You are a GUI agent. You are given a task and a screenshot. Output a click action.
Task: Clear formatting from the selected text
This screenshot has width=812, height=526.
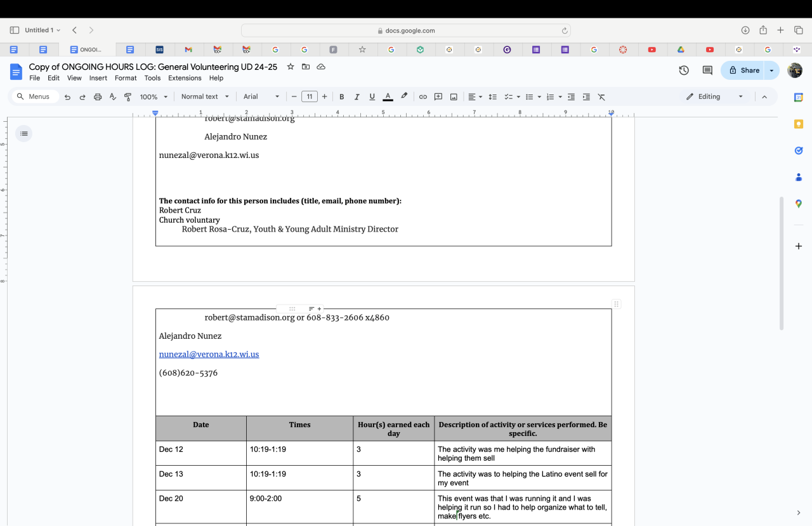coord(601,97)
